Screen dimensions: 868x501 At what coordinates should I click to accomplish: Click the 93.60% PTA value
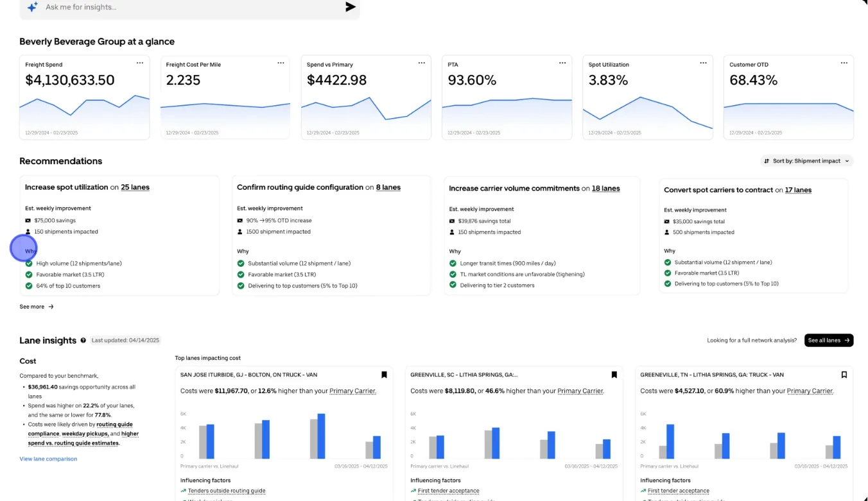pyautogui.click(x=472, y=80)
